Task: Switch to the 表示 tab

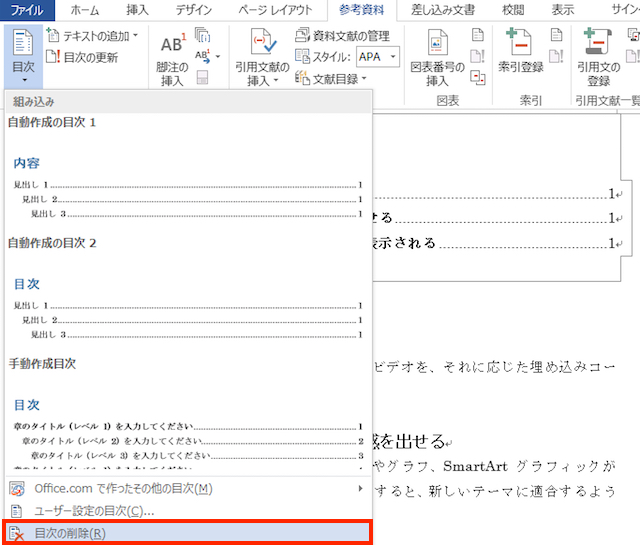Action: point(562,10)
